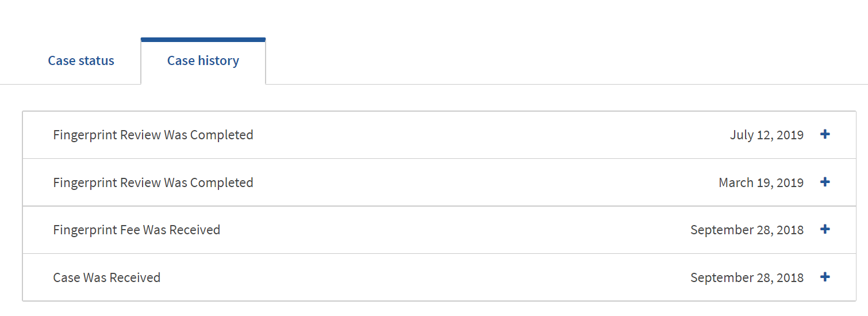This screenshot has height=316, width=868.
Task: Click plus icon for Fingerprint Fee Was Received
Action: coord(825,229)
